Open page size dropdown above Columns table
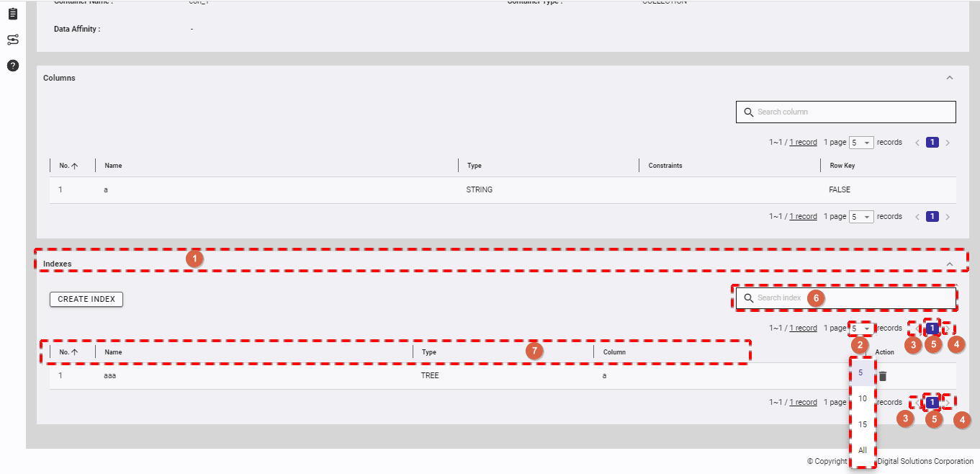Image resolution: width=980 pixels, height=474 pixels. point(861,143)
